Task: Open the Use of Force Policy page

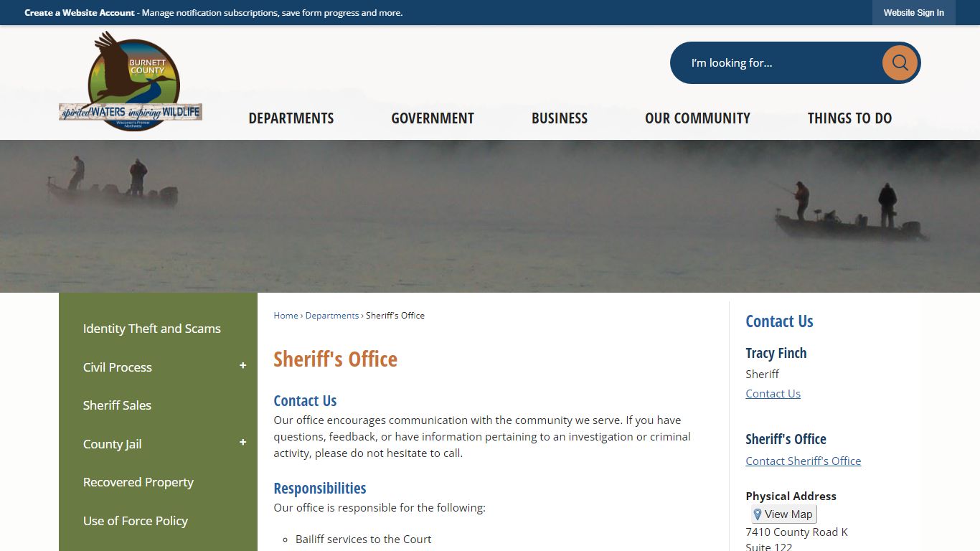Action: click(x=136, y=521)
